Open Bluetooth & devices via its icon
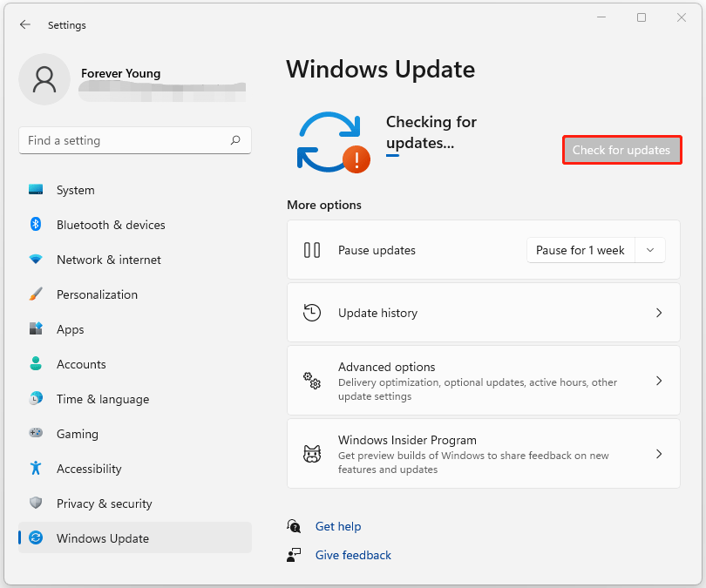Screen dimensions: 706x588 pos(35,225)
